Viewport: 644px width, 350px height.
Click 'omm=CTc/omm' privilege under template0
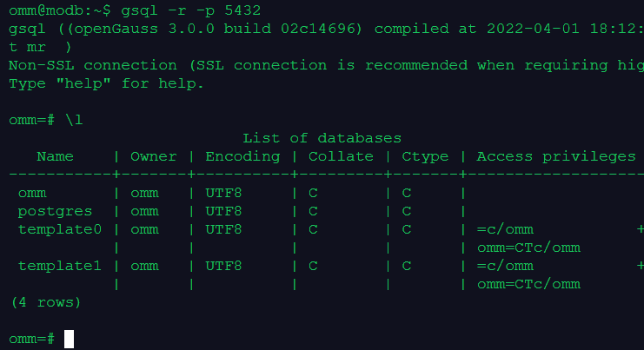click(528, 248)
